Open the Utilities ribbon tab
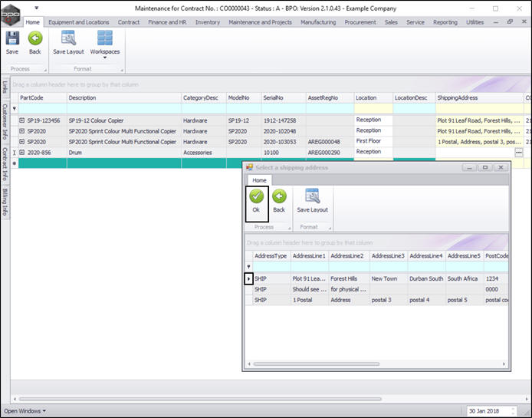The image size is (532, 418). (475, 22)
